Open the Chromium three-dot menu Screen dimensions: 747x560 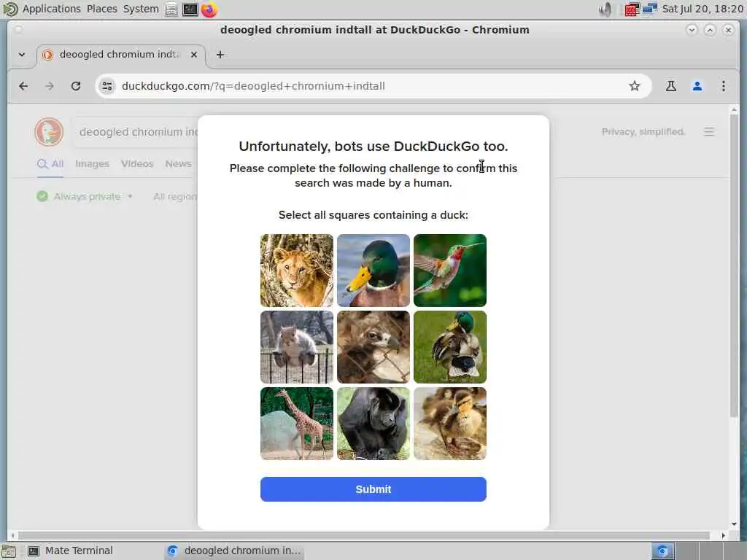pos(723,86)
